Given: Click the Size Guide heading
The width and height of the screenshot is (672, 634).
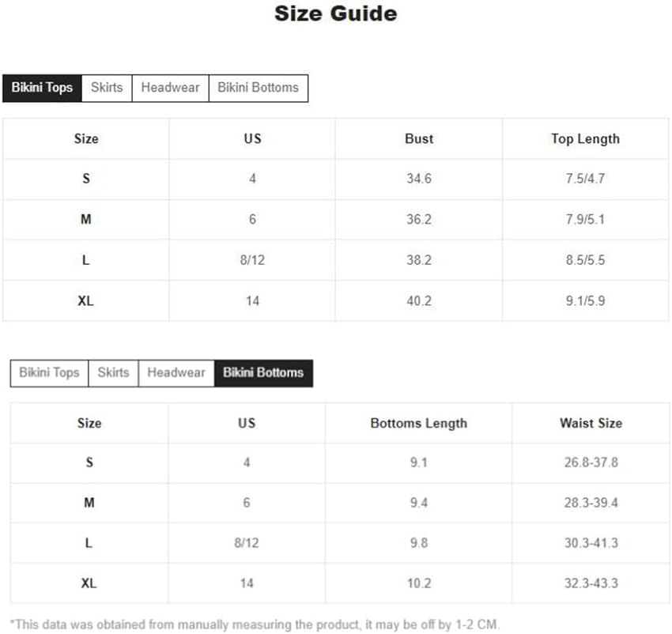Looking at the screenshot, I should [x=335, y=13].
